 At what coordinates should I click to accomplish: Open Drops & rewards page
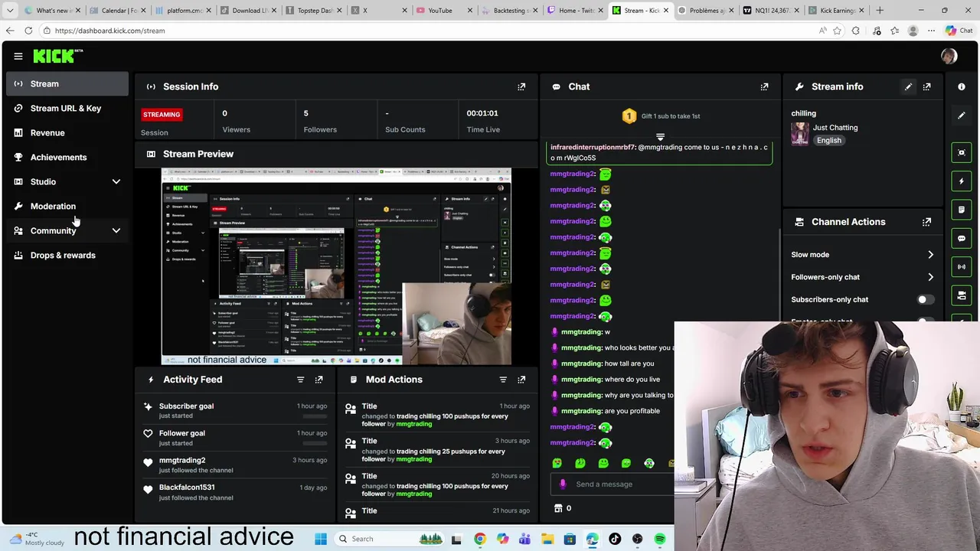(x=67, y=255)
